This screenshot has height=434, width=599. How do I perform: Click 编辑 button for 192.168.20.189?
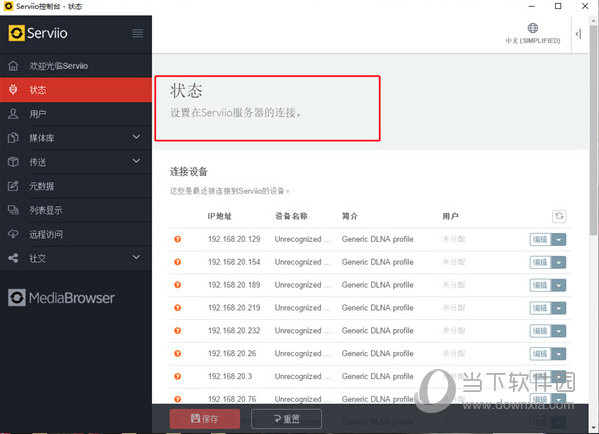[540, 285]
